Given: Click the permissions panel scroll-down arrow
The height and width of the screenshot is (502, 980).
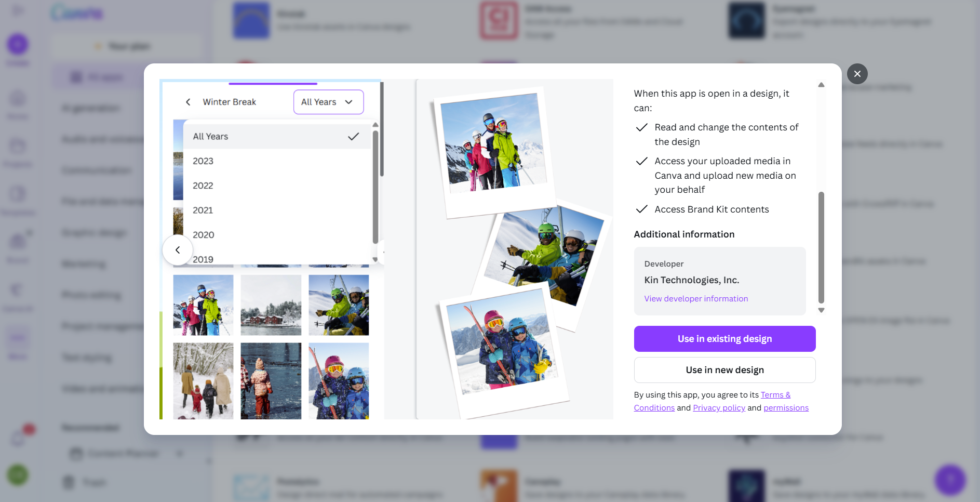Looking at the screenshot, I should point(821,310).
